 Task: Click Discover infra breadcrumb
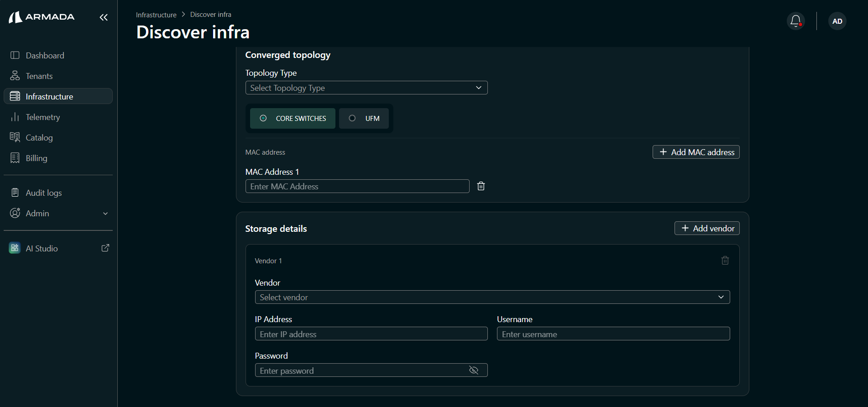[x=211, y=15]
